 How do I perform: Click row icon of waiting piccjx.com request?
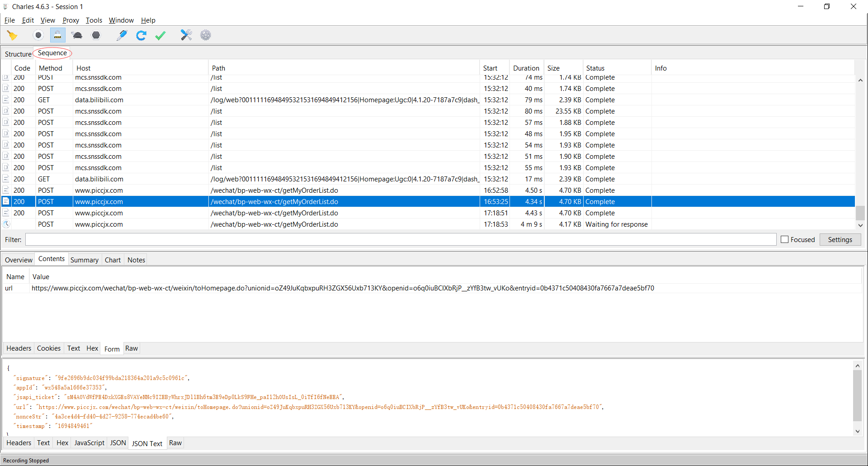[x=6, y=224]
